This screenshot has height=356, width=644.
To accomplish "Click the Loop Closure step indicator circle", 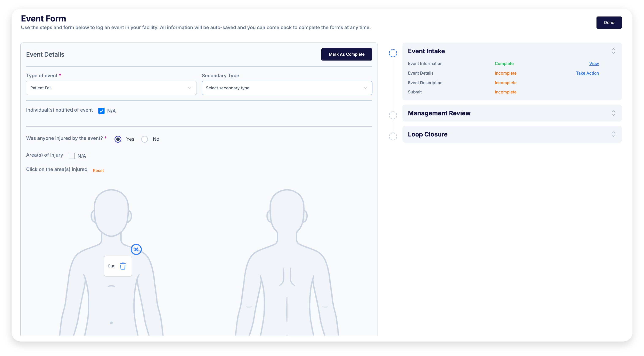I will coord(393,136).
